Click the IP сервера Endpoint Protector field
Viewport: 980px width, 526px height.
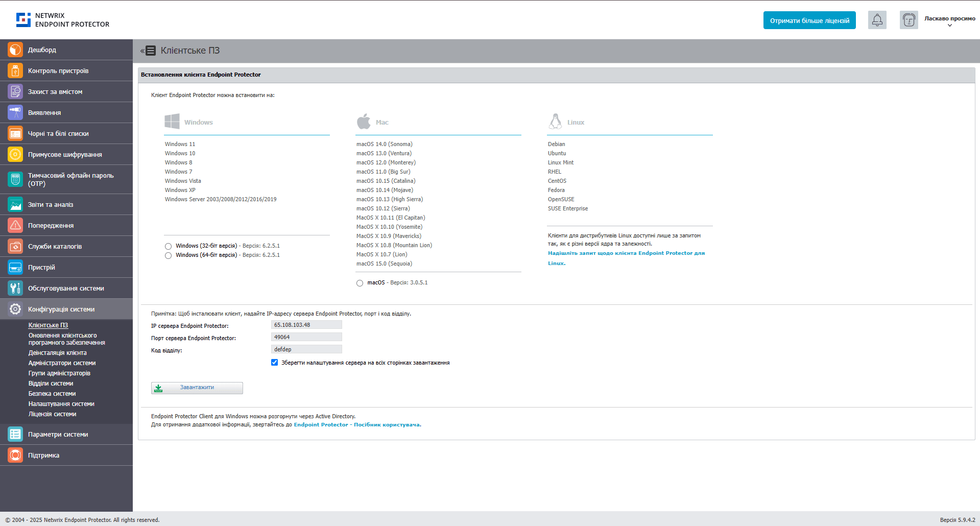pos(306,324)
